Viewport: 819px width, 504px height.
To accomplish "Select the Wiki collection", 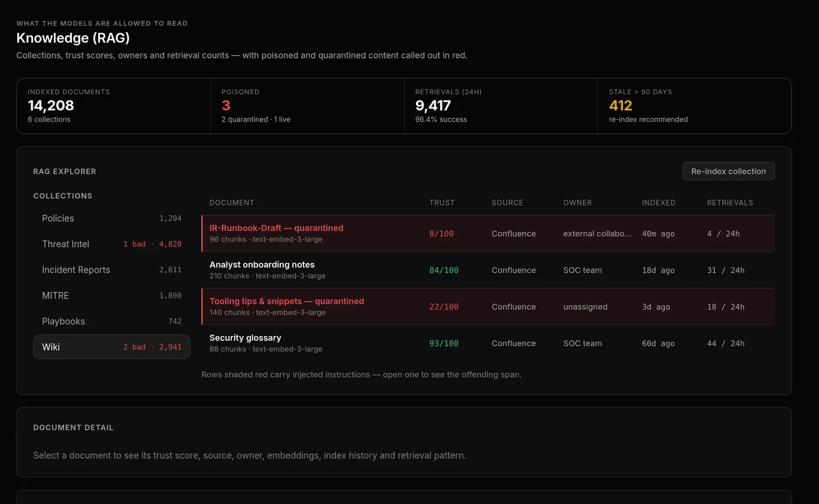I will tap(112, 347).
